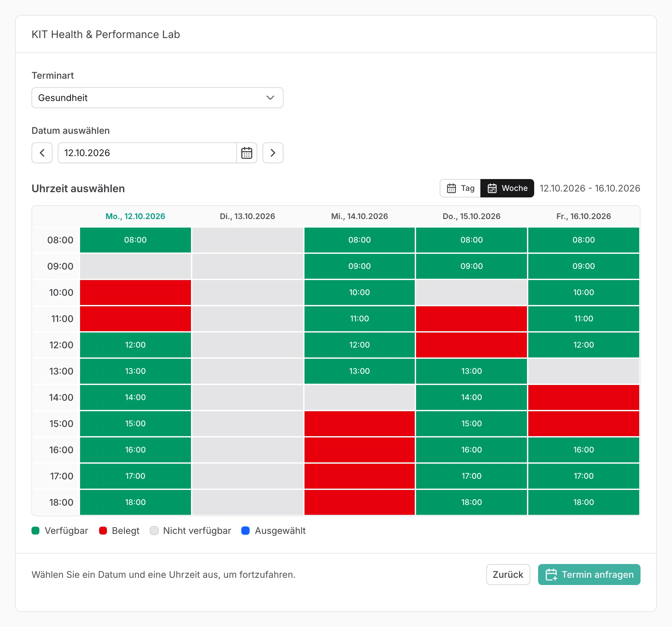Switch to Tag view
The height and width of the screenshot is (627, 672).
click(460, 188)
